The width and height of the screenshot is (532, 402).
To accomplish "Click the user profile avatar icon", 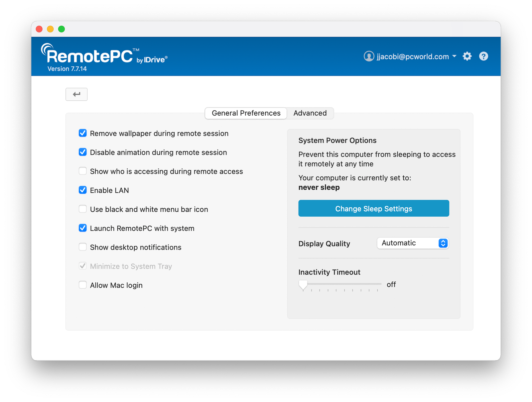I will click(369, 56).
